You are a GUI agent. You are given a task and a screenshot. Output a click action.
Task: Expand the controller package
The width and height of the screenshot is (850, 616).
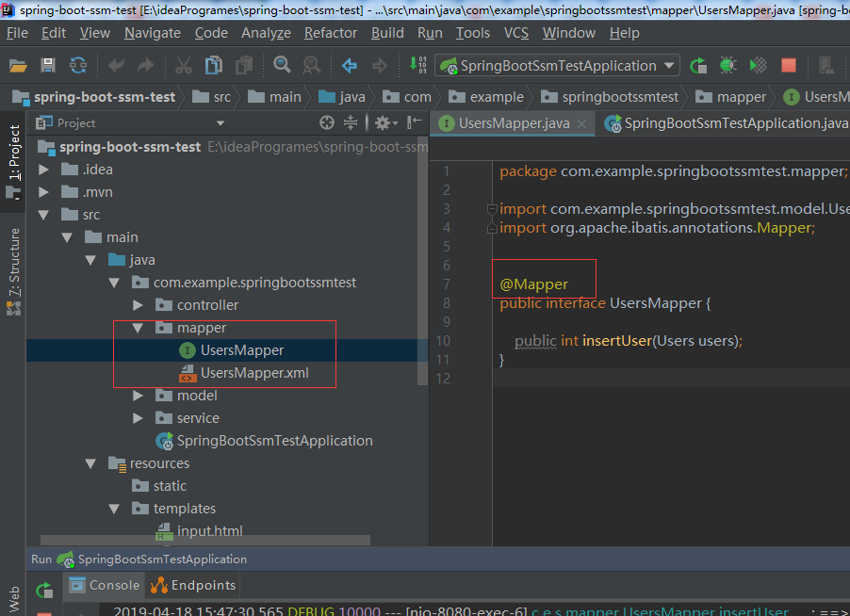click(138, 305)
